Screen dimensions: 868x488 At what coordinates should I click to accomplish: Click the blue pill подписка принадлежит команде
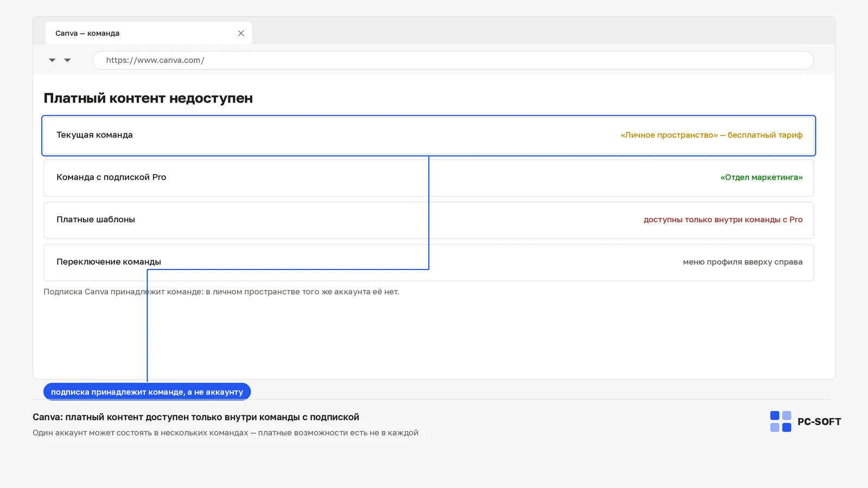coord(147,391)
